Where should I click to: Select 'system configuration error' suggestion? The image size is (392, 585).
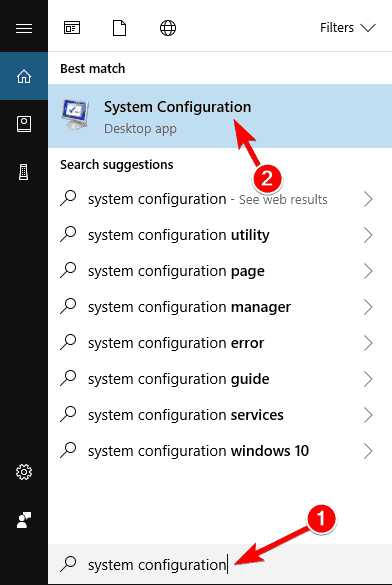[x=220, y=343]
